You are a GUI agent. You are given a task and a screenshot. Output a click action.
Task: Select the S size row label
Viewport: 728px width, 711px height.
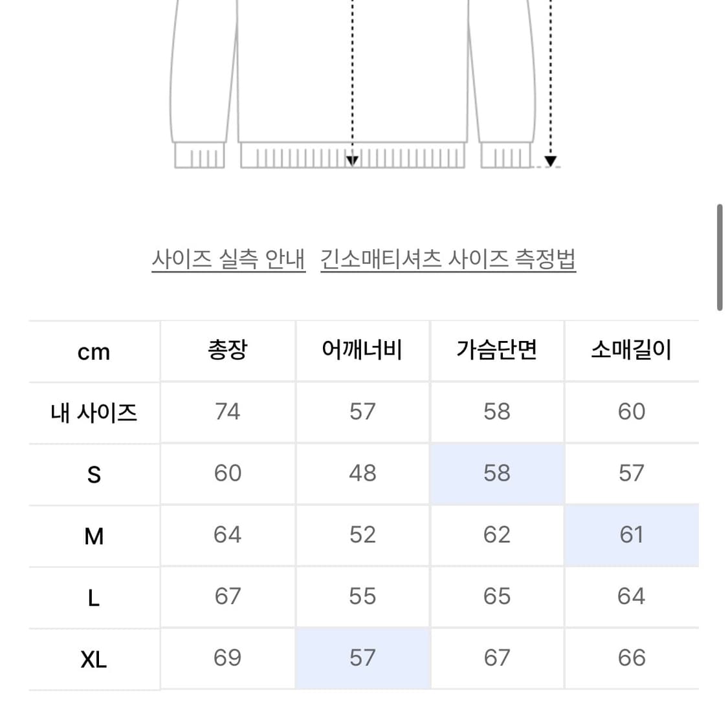pos(94,474)
